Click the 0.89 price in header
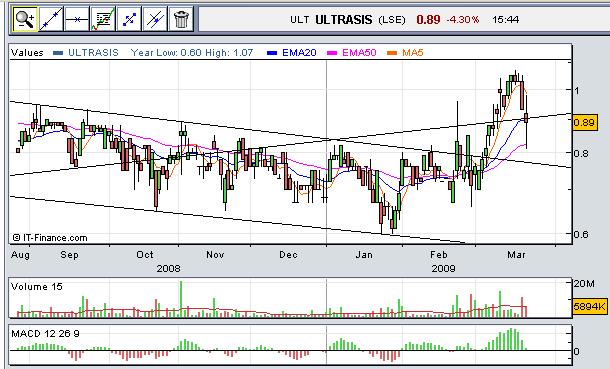 click(428, 19)
